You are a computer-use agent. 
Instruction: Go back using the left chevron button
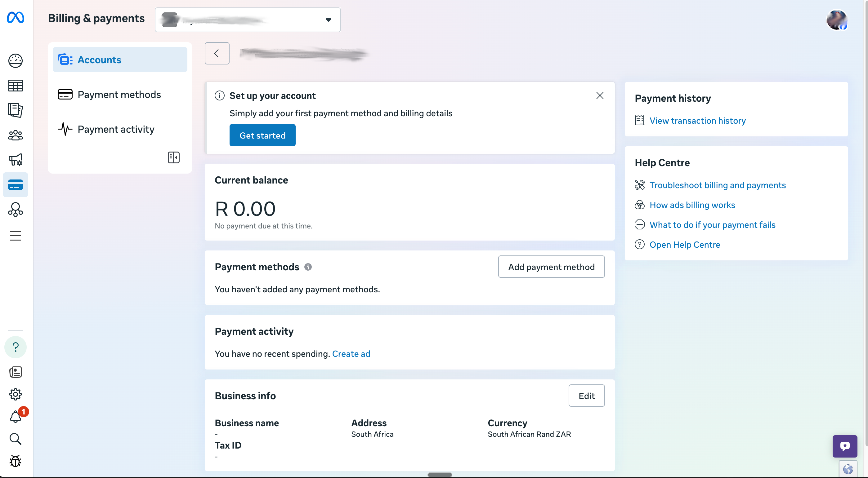(x=217, y=53)
